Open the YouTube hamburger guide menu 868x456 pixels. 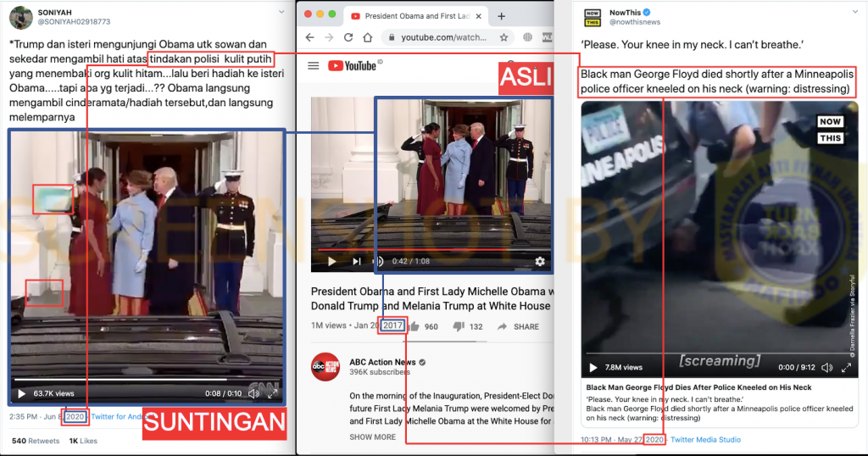314,66
